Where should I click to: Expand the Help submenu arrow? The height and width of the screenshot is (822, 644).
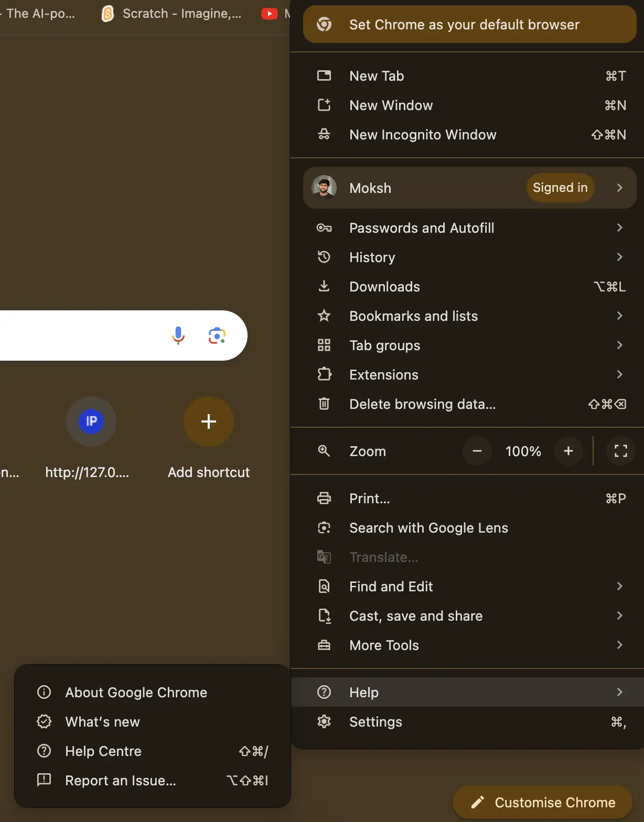(x=619, y=692)
